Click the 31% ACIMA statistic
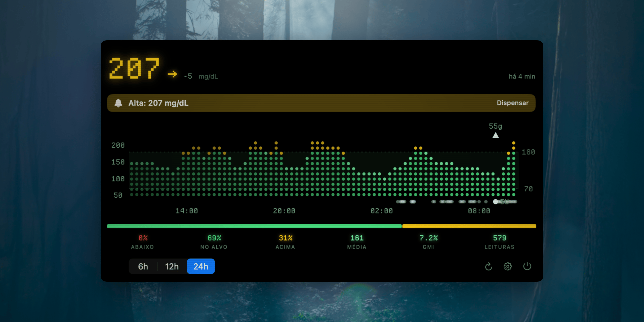This screenshot has width=644, height=322. (x=285, y=242)
